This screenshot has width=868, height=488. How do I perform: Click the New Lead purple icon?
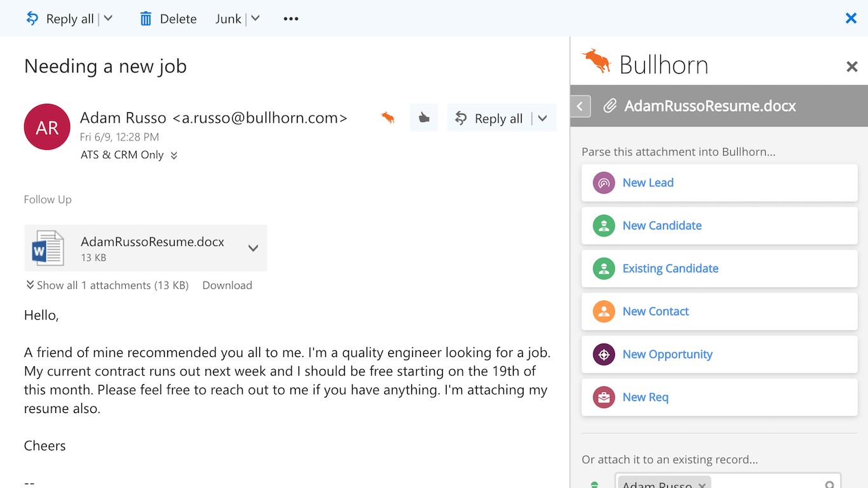604,183
